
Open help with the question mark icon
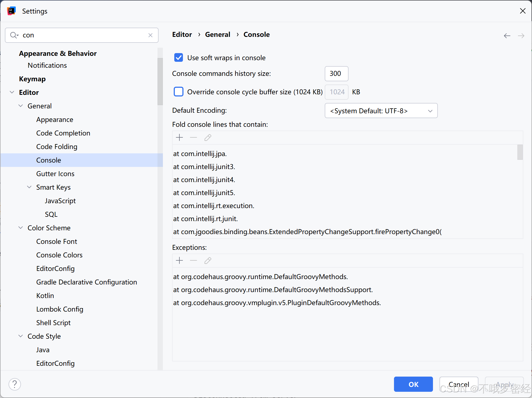point(15,384)
